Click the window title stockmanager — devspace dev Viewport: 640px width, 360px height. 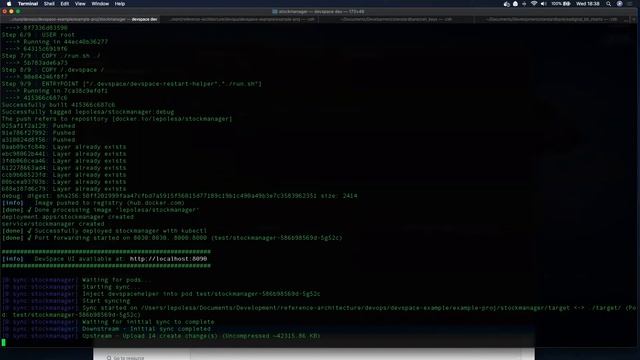[318, 11]
